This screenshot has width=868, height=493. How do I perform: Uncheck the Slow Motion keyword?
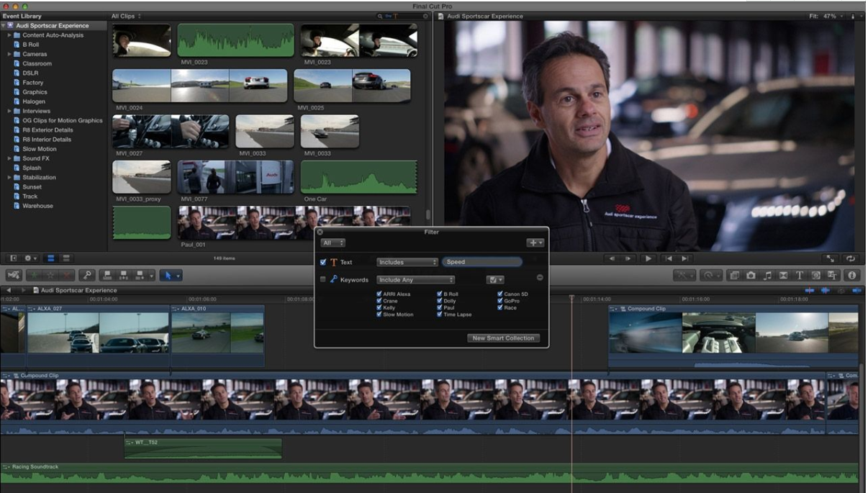pos(379,315)
